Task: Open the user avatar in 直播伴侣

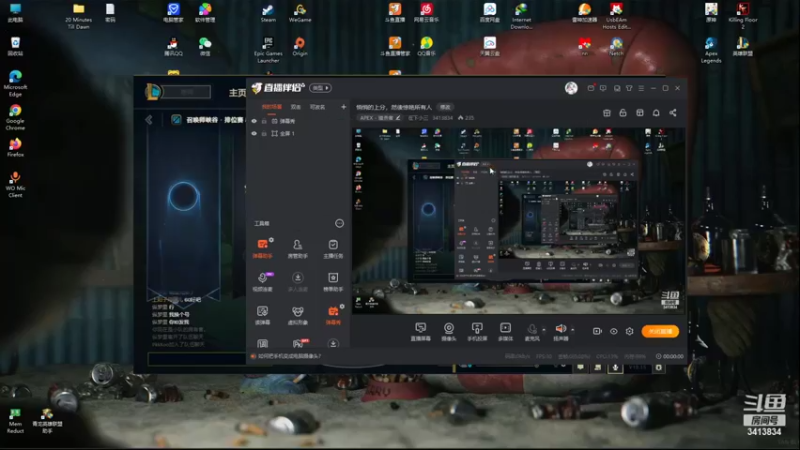Action: click(x=571, y=88)
